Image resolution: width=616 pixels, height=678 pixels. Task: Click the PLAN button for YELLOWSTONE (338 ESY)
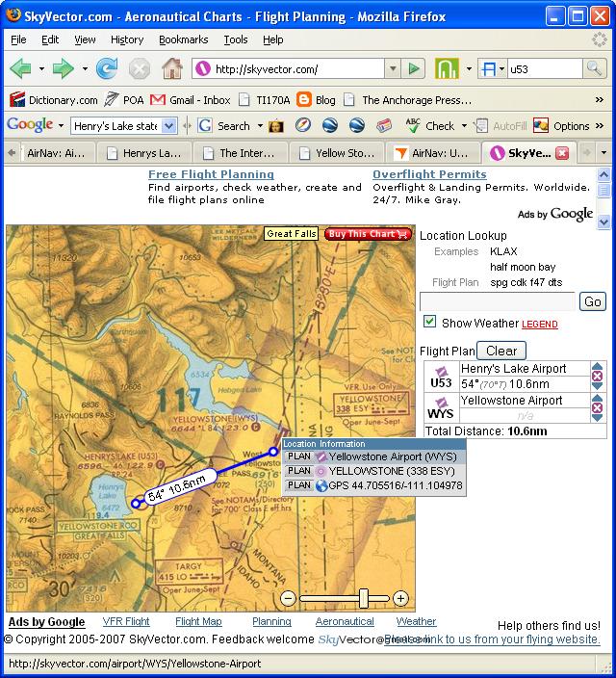pyautogui.click(x=299, y=470)
